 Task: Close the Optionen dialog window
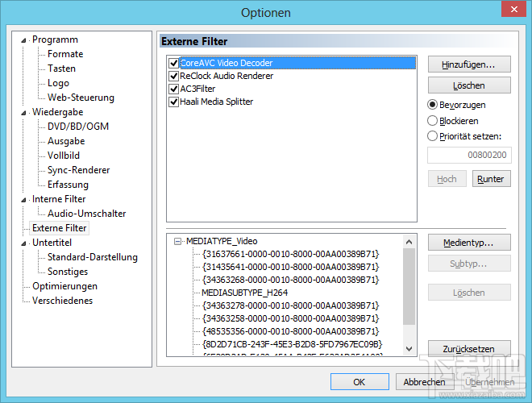click(x=513, y=9)
